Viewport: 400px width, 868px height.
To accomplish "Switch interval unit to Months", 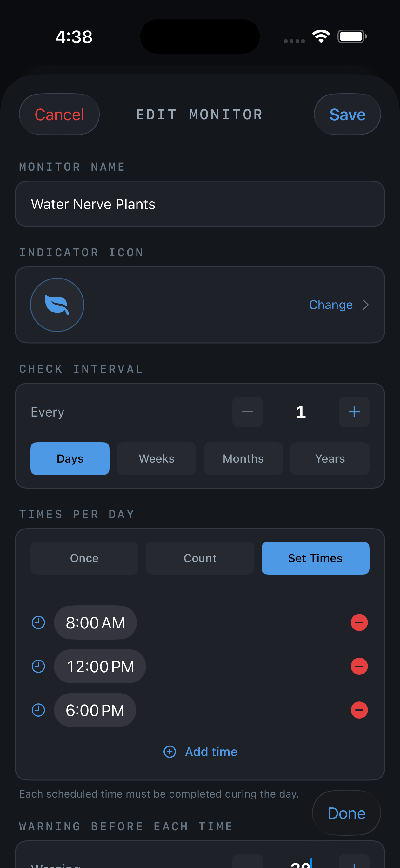I will pos(243,458).
